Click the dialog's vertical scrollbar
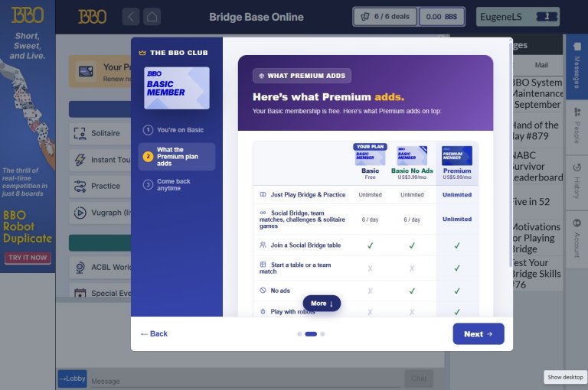Screen dimensions: 588x390 pos(511,154)
